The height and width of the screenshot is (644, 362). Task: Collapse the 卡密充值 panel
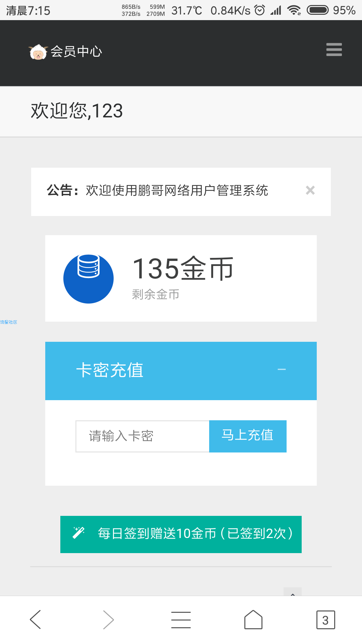pyautogui.click(x=282, y=370)
